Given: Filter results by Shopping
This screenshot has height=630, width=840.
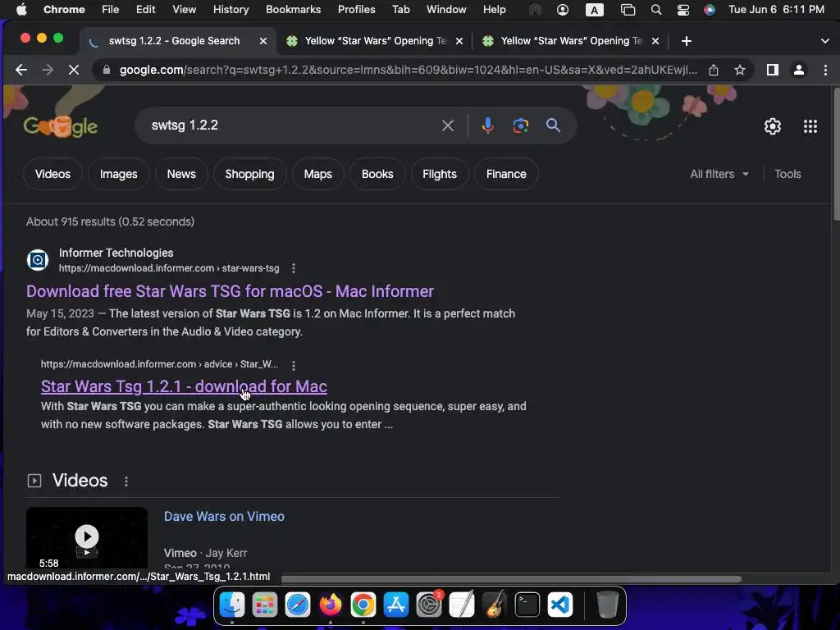Looking at the screenshot, I should [x=249, y=174].
